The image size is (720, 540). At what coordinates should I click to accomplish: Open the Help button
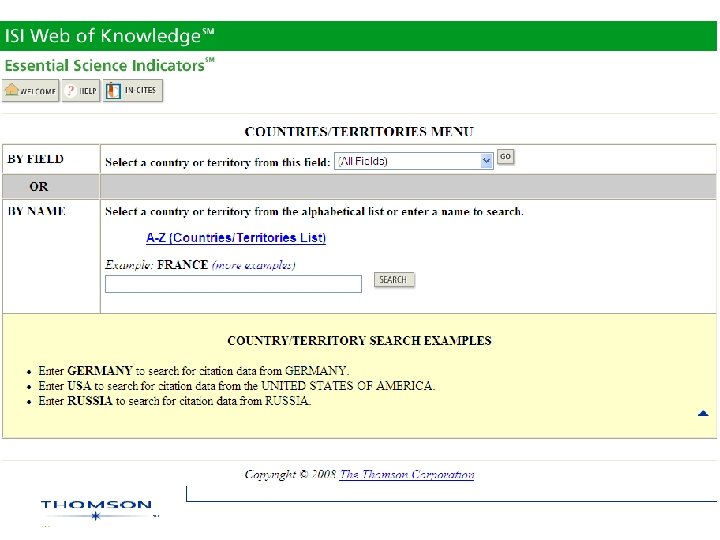coord(81,90)
